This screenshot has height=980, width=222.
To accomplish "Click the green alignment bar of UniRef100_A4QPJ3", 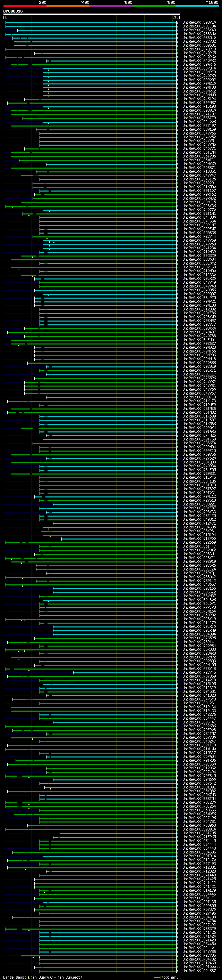I will [x=92, y=49].
